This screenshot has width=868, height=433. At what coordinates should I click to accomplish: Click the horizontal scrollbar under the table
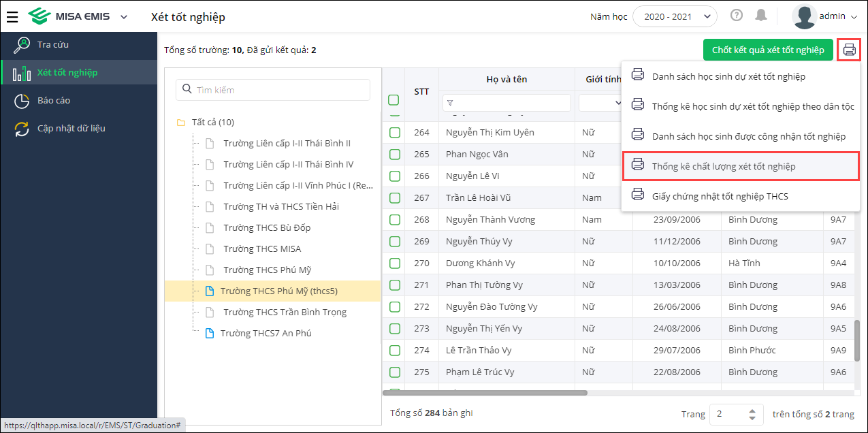(485, 393)
